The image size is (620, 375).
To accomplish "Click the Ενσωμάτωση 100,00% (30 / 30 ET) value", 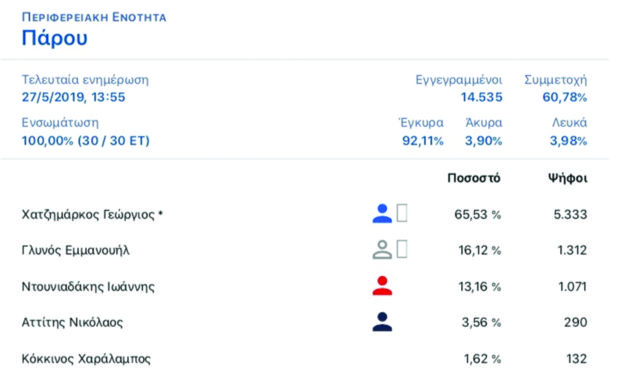I will (86, 140).
